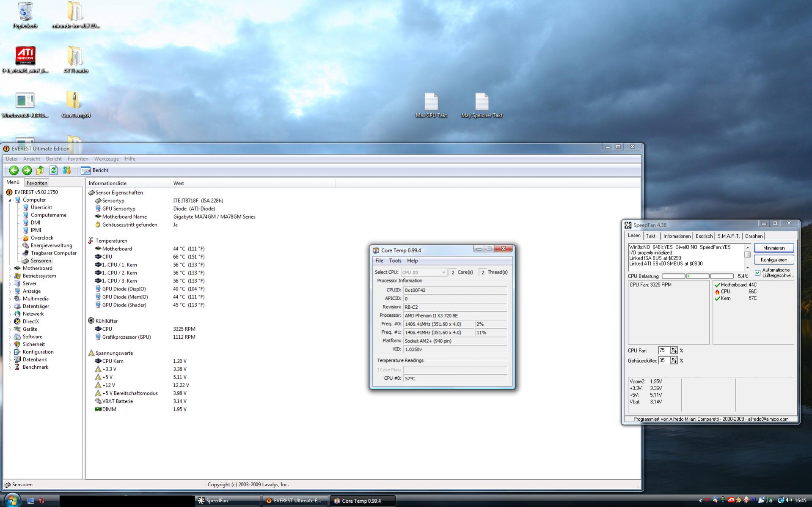Switch to the Favoriten tab beside Menü
Screen dimensions: 812x507
(37, 183)
